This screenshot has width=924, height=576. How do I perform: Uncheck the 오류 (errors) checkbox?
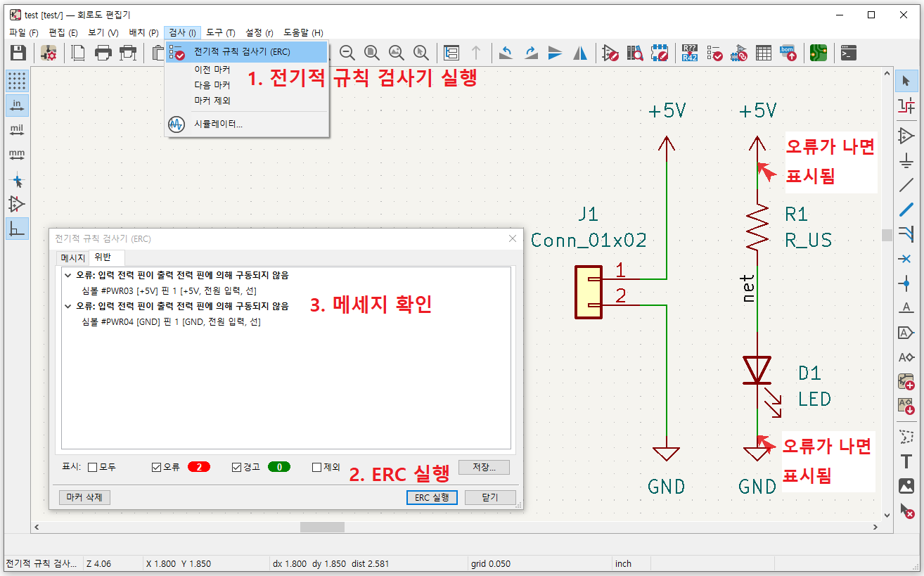(157, 467)
